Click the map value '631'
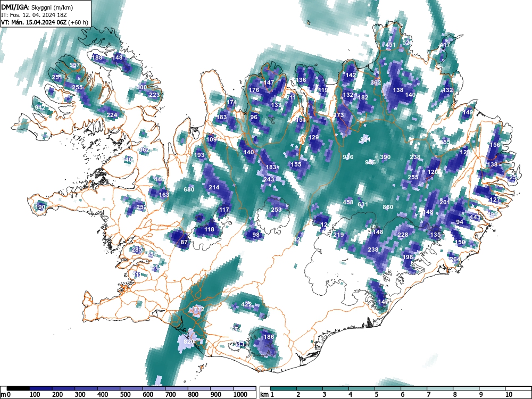 363,205
